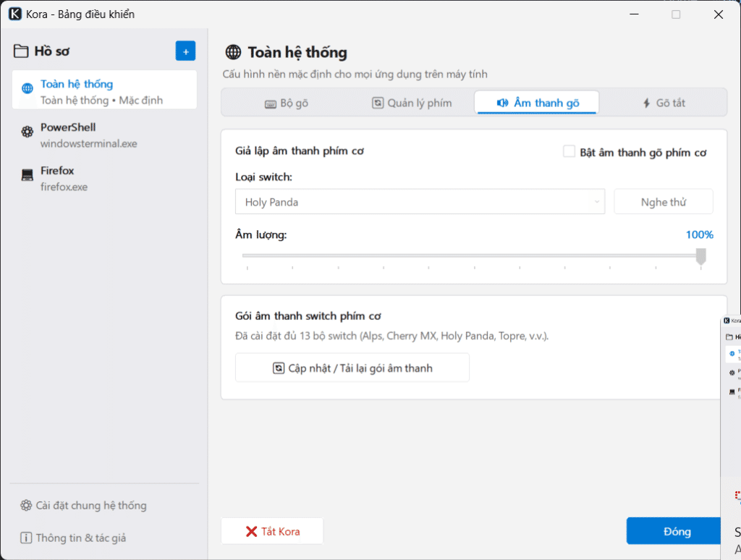The width and height of the screenshot is (741, 560).
Task: Minimize the Kora window
Action: [x=634, y=14]
